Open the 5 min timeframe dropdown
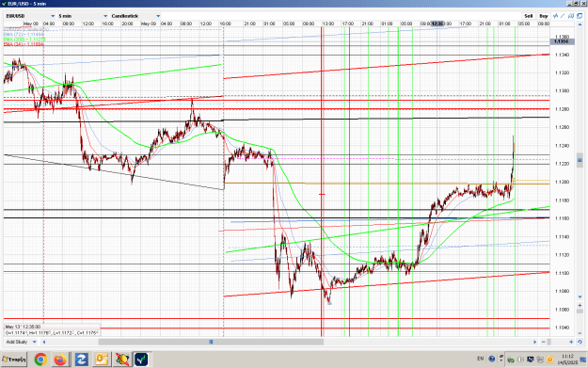This screenshot has width=588, height=368. [83, 16]
